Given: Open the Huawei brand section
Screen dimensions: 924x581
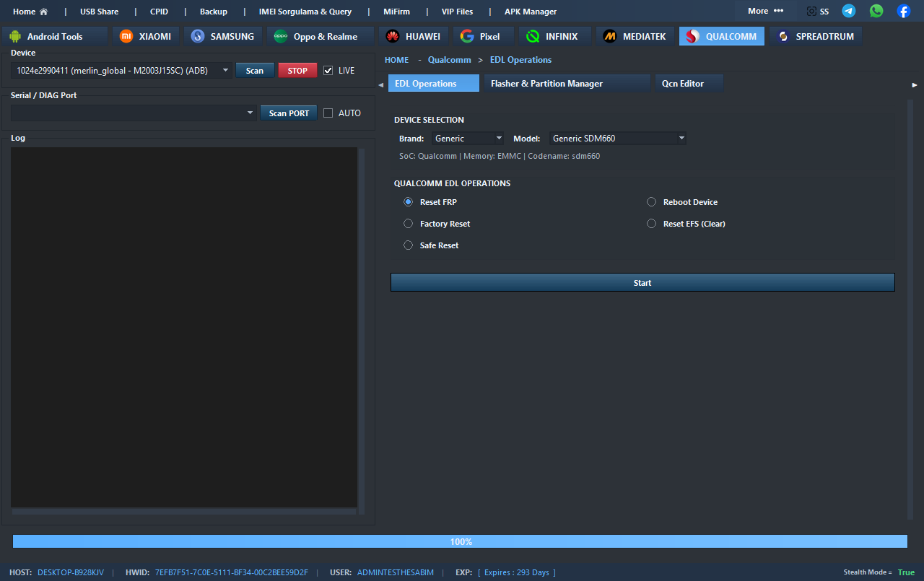Looking at the screenshot, I should 413,36.
